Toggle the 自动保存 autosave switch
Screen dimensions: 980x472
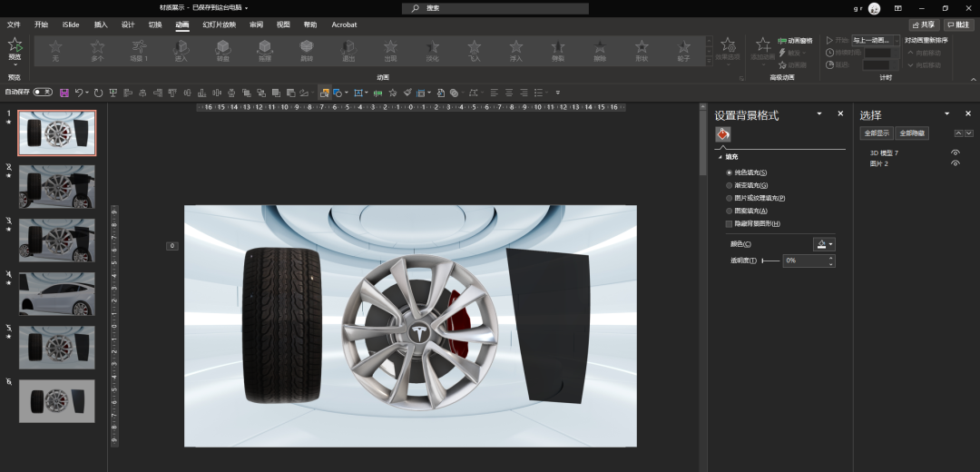pos(43,92)
